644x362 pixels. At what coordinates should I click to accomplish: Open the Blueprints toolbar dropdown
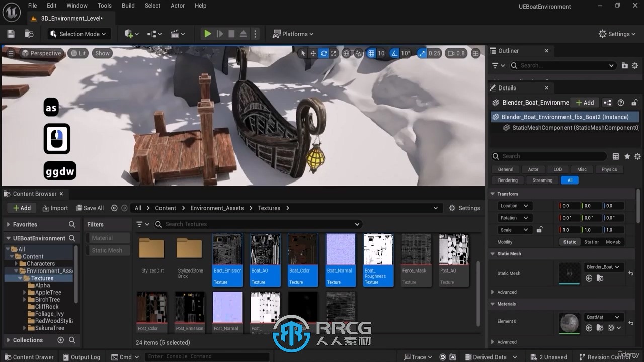[x=154, y=34]
